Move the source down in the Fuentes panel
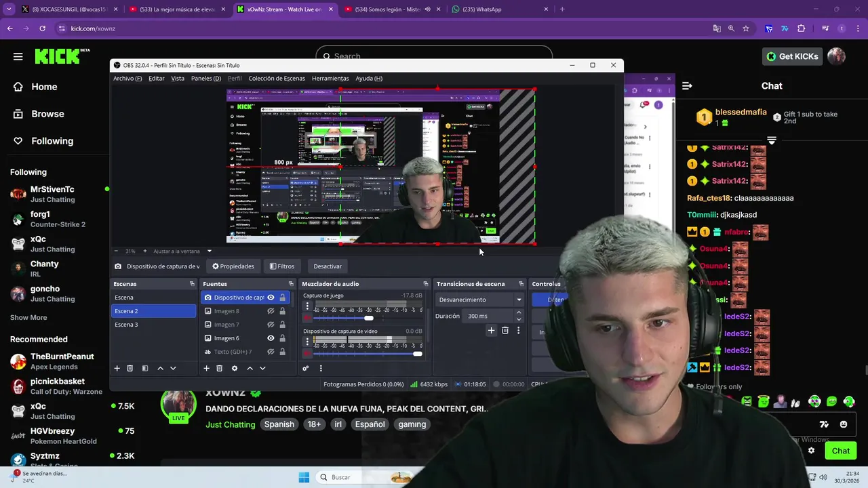The image size is (868, 488). pyautogui.click(x=262, y=368)
